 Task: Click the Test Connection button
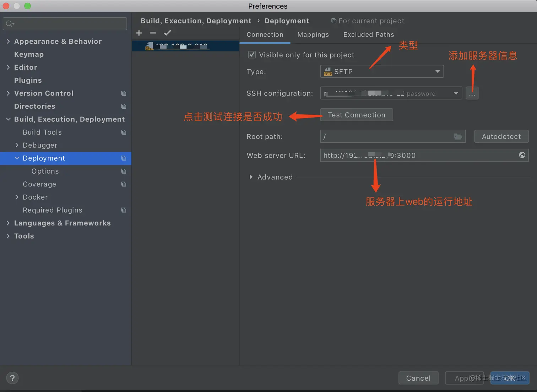click(x=357, y=115)
